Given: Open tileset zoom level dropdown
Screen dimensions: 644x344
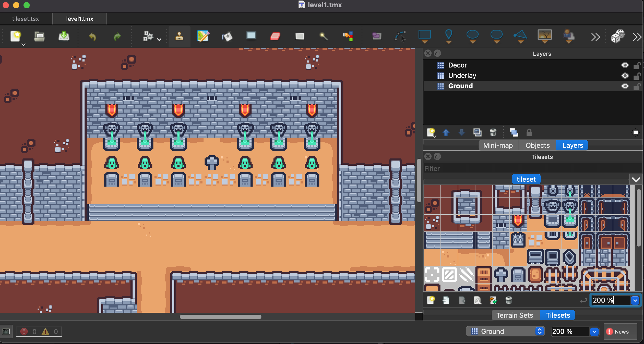Looking at the screenshot, I should tap(635, 300).
